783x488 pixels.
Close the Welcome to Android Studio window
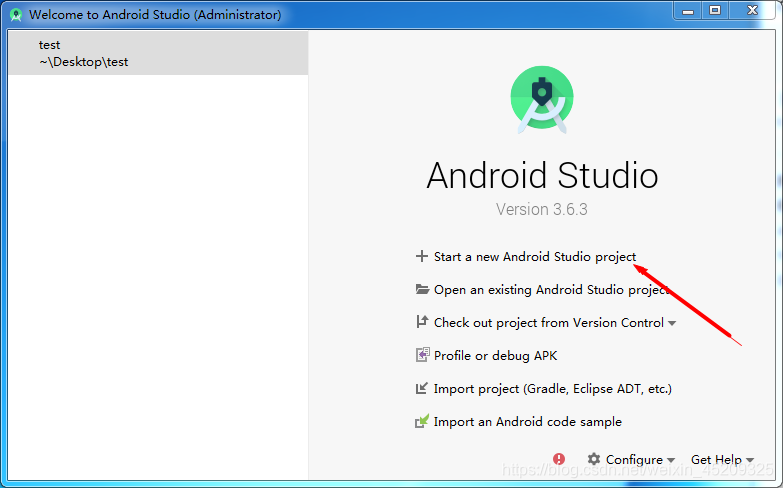coord(753,10)
